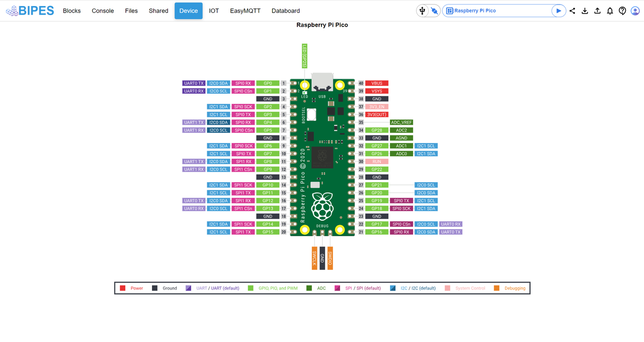The image size is (644, 342).
Task: Click the GP1 pin label
Action: click(268, 91)
